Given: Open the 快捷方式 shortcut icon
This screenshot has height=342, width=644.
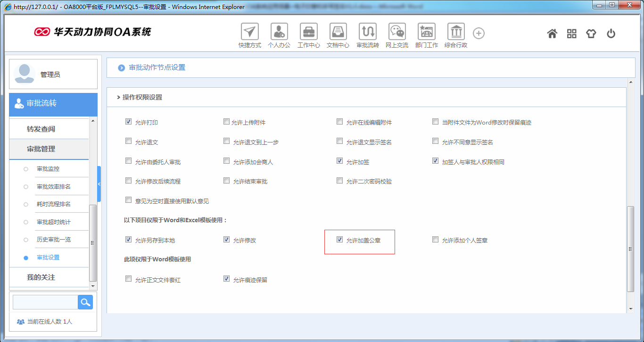Looking at the screenshot, I should [x=249, y=32].
